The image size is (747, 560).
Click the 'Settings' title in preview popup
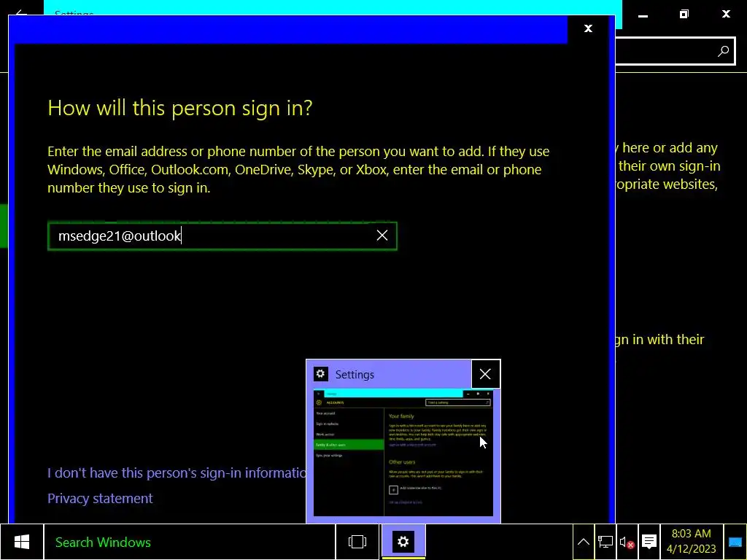click(355, 375)
